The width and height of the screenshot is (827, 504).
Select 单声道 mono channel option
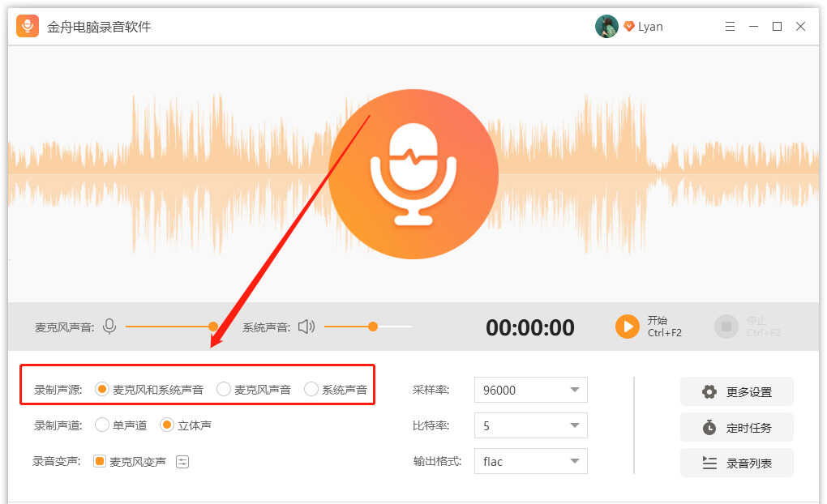(x=102, y=425)
